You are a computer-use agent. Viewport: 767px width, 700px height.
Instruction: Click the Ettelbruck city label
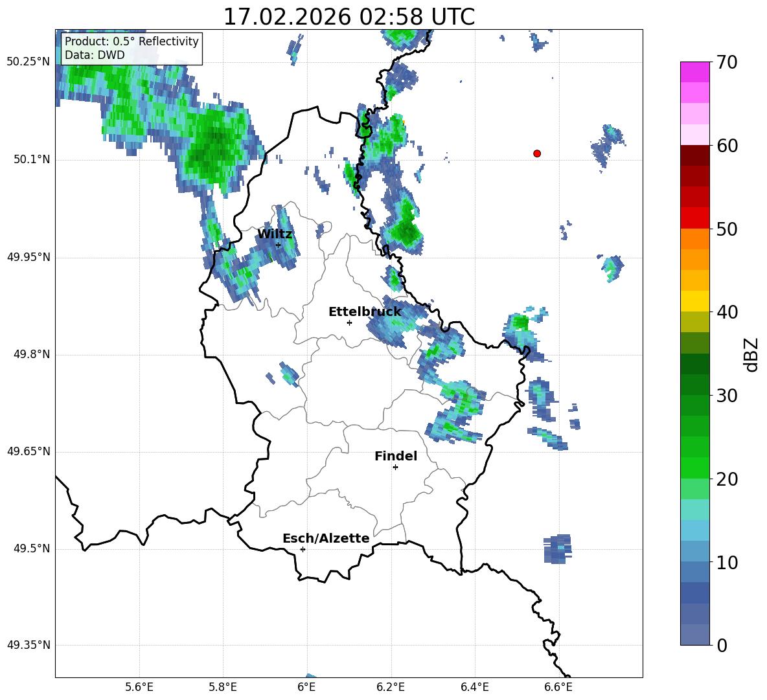pos(365,312)
